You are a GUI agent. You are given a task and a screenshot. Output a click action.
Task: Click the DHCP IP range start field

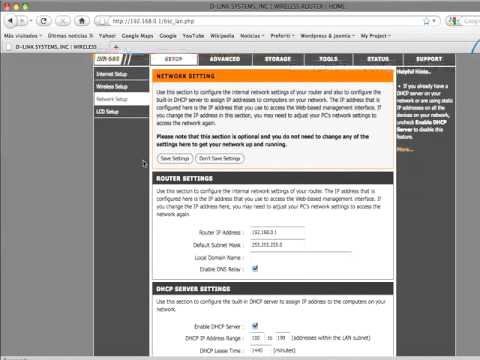(257, 338)
